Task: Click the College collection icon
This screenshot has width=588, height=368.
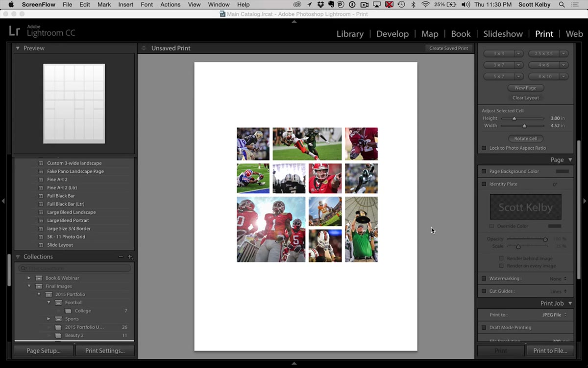Action: pyautogui.click(x=68, y=311)
